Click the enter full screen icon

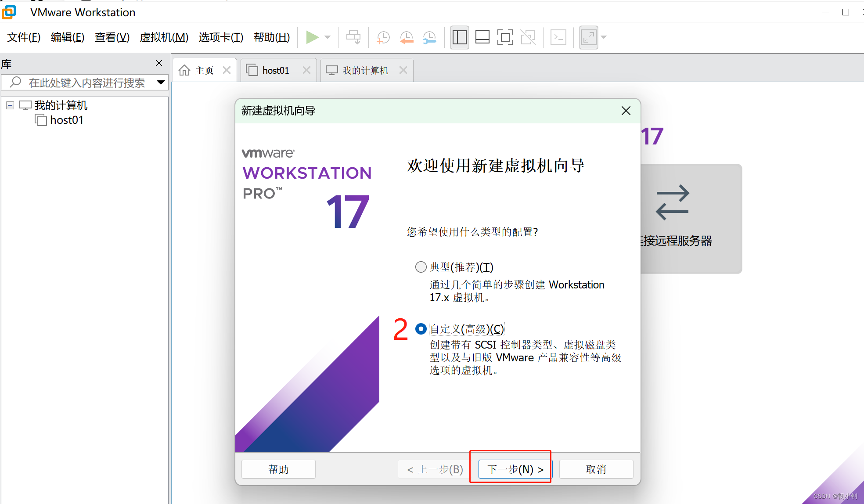coord(505,37)
